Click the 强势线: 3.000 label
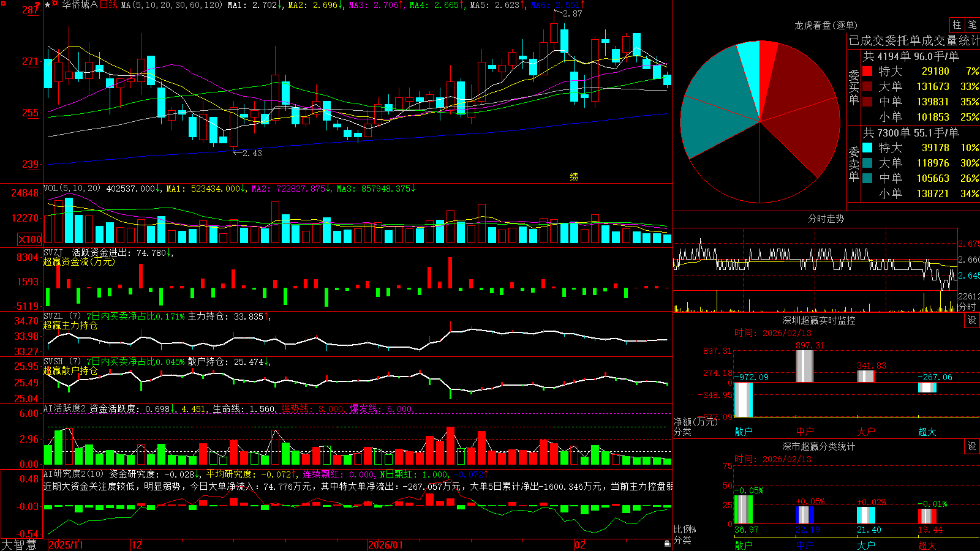The height and width of the screenshot is (551, 980). [312, 409]
